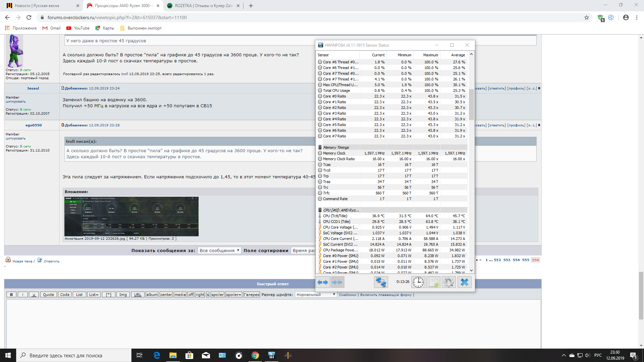Screen dimensions: 644x362
Task: Switch to 'Новости | Русская весна' tab
Action: pyautogui.click(x=40, y=6)
